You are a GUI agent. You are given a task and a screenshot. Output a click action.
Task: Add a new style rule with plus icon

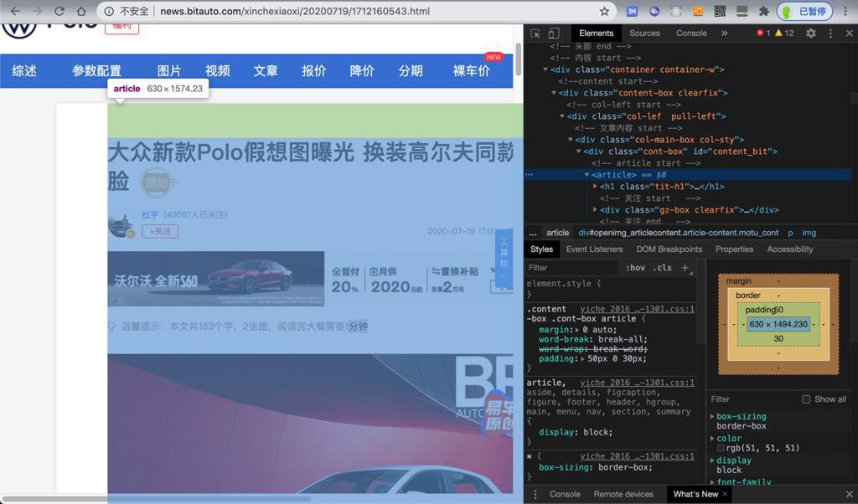685,268
